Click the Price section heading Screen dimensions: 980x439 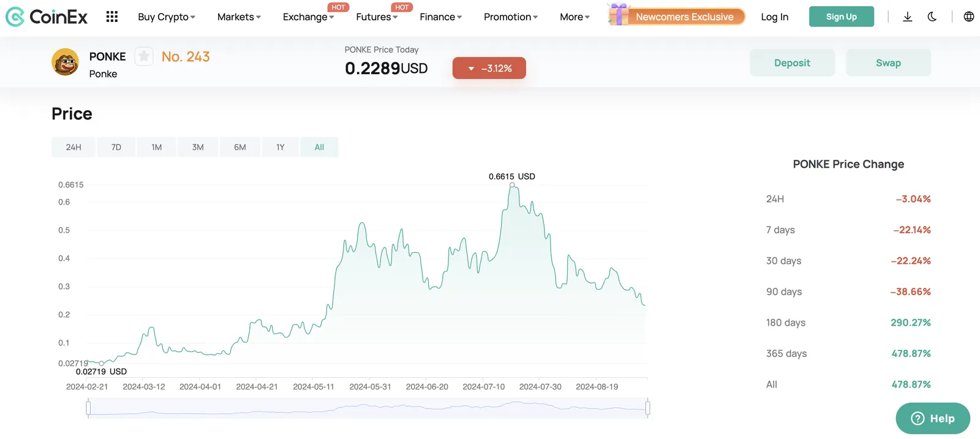[72, 114]
